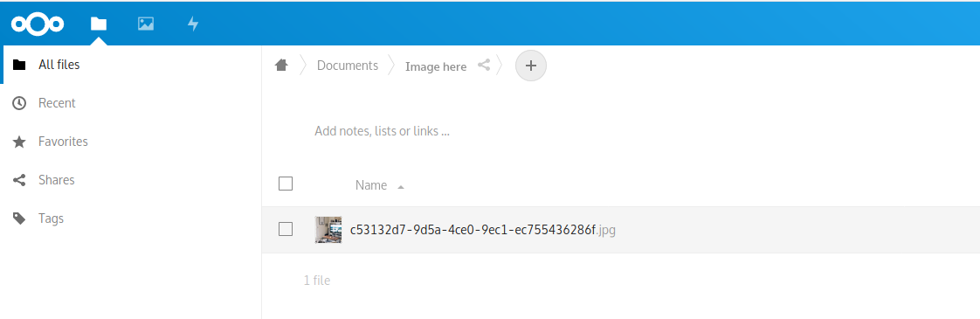Click the All files folder icon

(x=19, y=65)
